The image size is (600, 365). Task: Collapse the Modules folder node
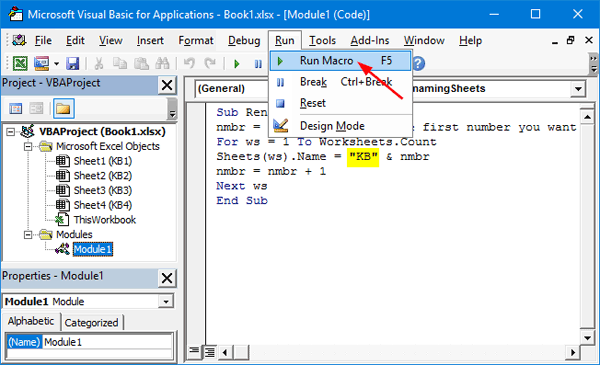(x=28, y=235)
